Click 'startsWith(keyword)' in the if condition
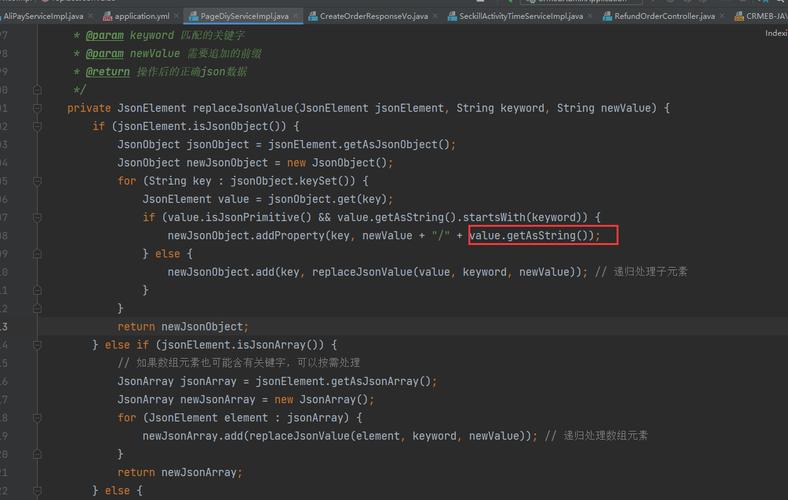The width and height of the screenshot is (788, 500). click(x=522, y=218)
